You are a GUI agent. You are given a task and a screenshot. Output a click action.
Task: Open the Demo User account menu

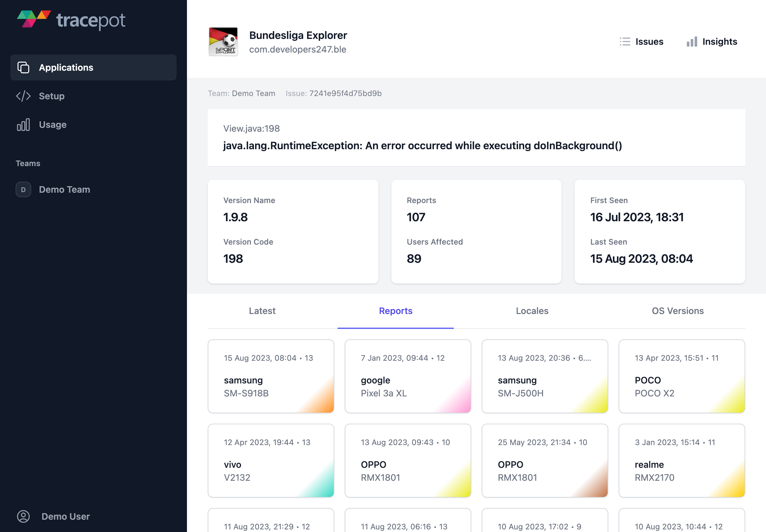65,516
